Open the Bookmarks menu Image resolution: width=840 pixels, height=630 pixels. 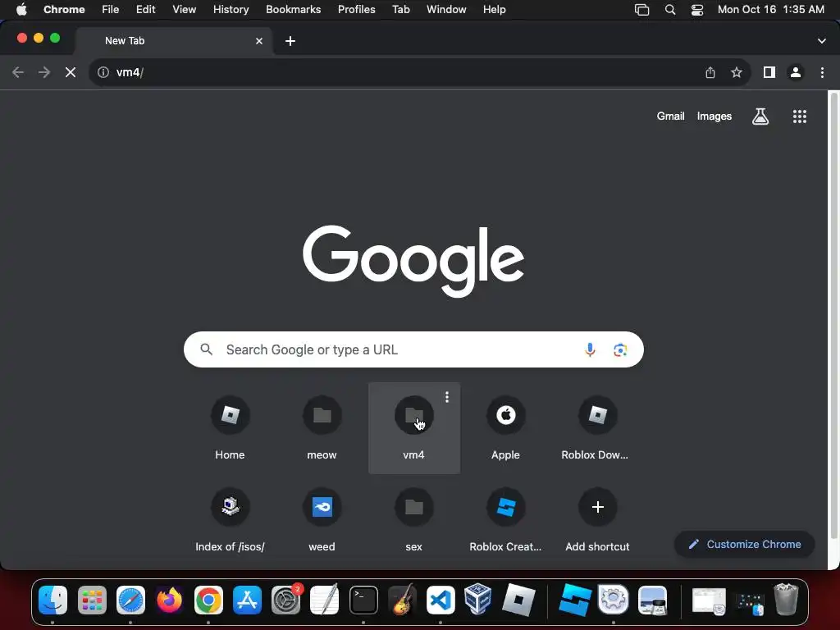point(293,9)
